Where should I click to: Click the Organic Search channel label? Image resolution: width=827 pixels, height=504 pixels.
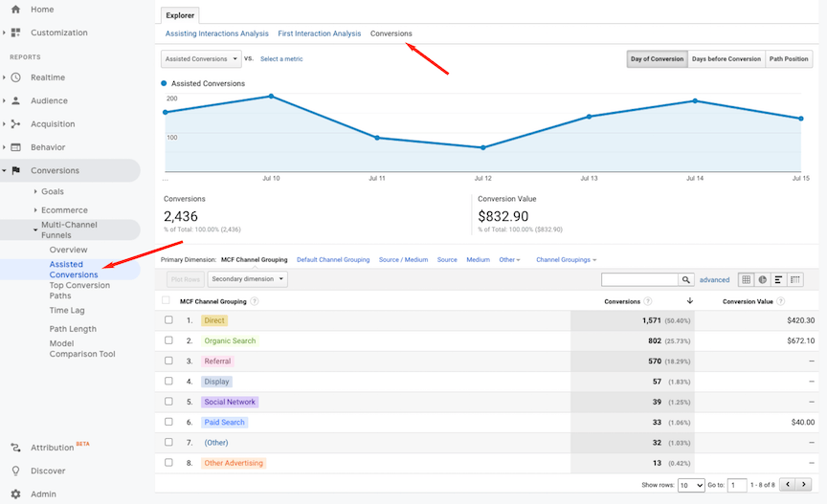click(230, 340)
